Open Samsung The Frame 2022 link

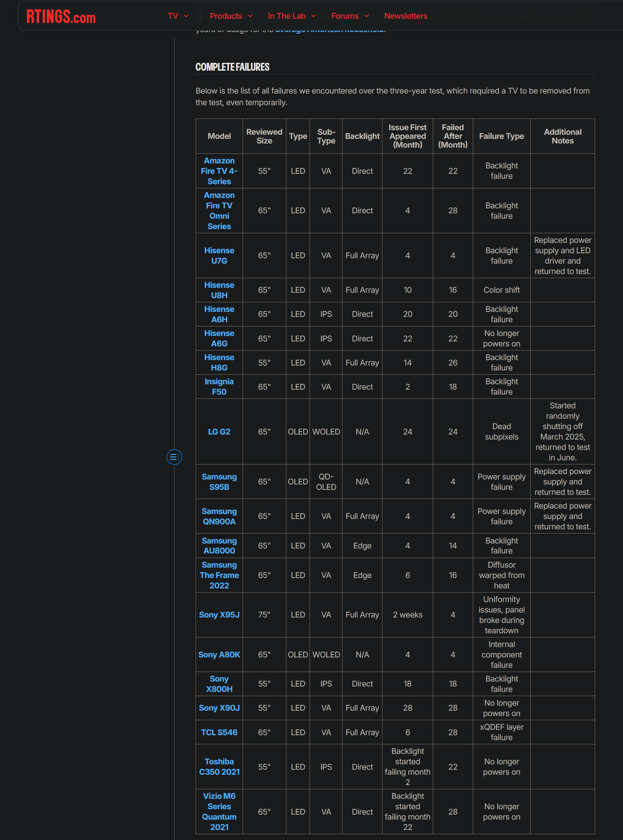point(219,575)
